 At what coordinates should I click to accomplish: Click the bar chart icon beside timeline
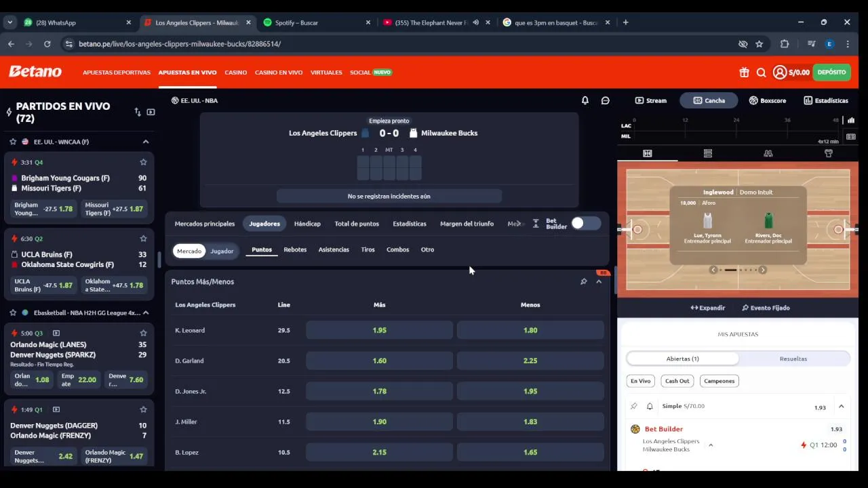[851, 120]
